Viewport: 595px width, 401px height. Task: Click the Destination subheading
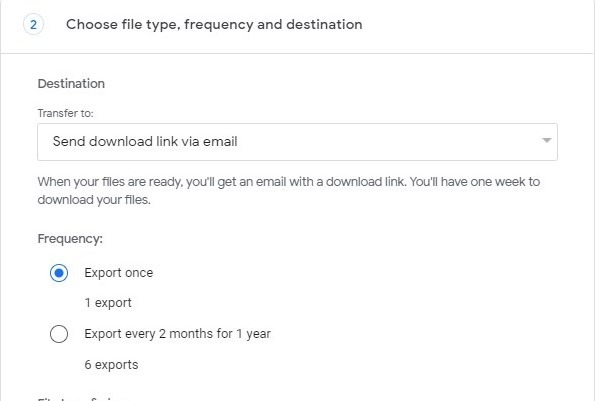tap(71, 83)
